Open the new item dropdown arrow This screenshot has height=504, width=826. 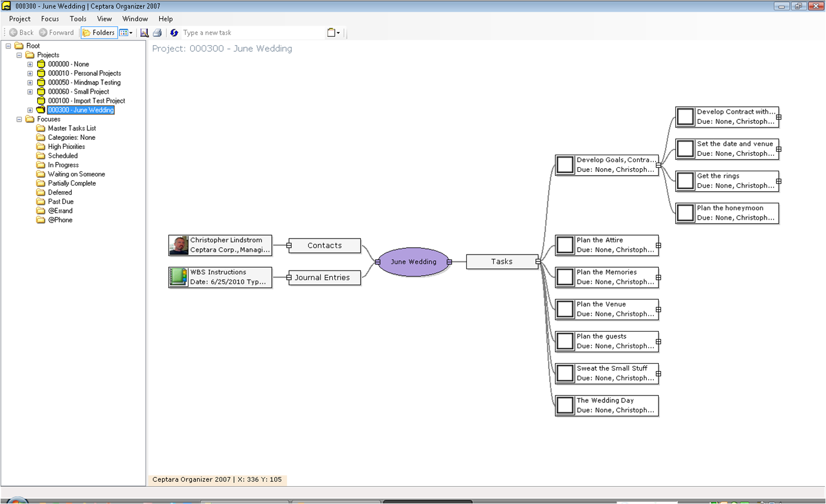[x=338, y=33]
